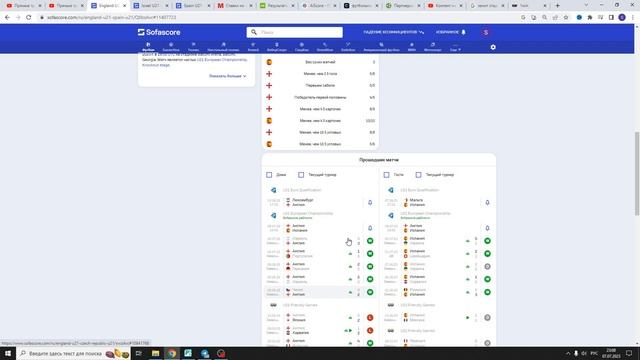Open the Мотоспорт icon
The image size is (640, 360).
point(433,47)
